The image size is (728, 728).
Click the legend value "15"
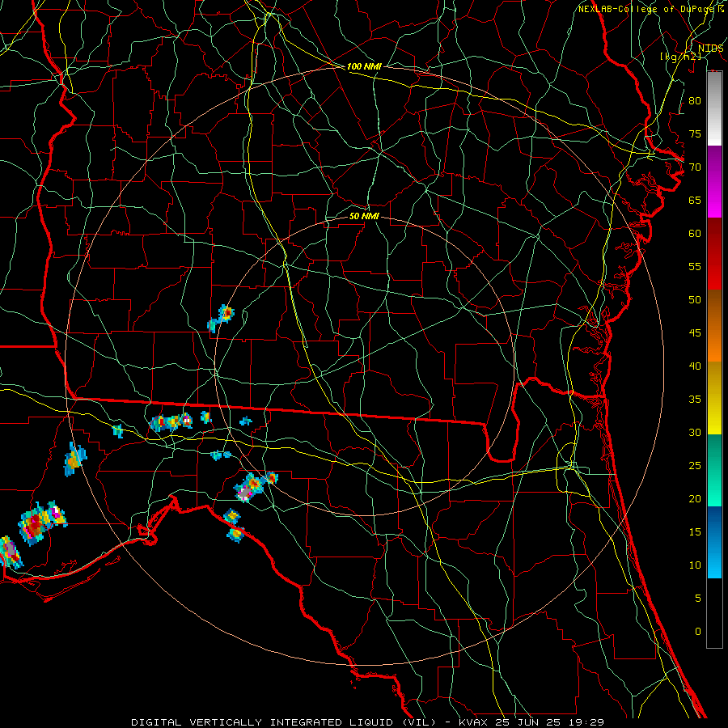click(x=695, y=532)
